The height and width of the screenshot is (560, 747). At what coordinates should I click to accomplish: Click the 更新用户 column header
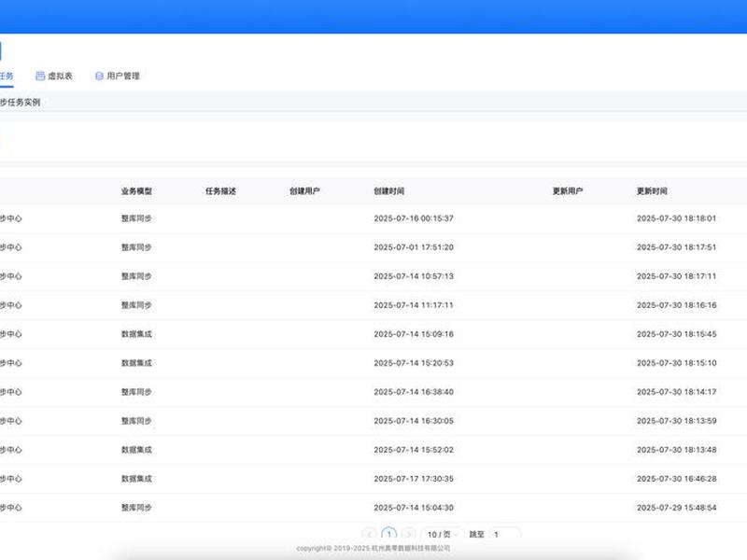point(568,191)
